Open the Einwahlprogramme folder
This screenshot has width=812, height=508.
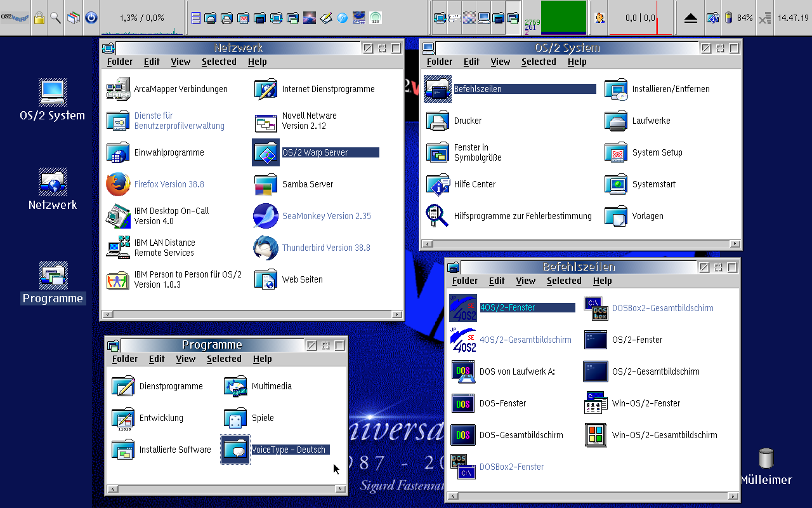point(119,152)
